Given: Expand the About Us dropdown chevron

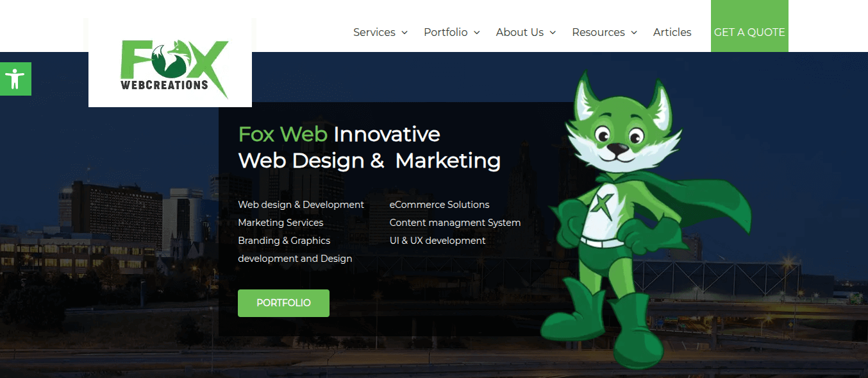Looking at the screenshot, I should point(553,33).
